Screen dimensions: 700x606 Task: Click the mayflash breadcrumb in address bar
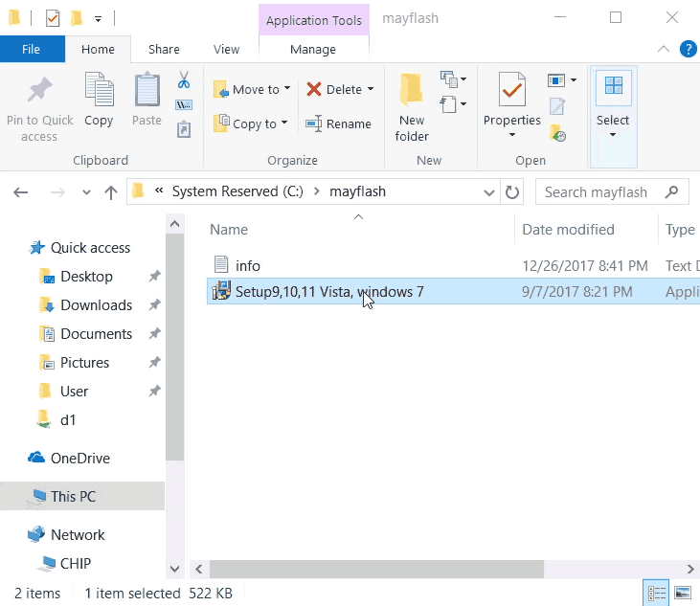(x=357, y=191)
